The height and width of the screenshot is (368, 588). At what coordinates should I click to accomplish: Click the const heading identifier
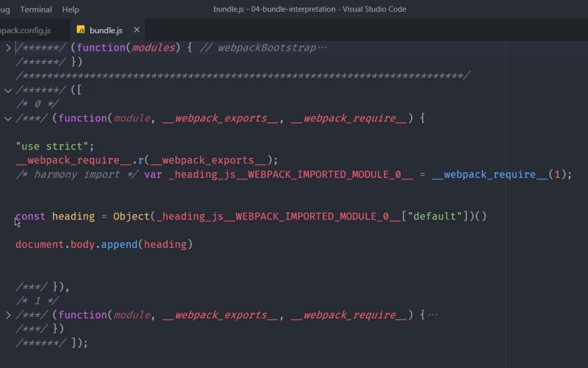coord(73,216)
